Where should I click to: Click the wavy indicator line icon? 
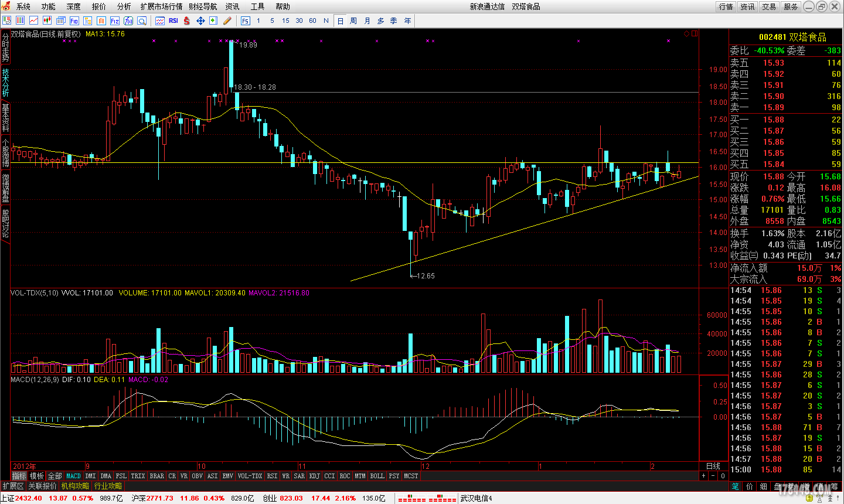coord(159,21)
